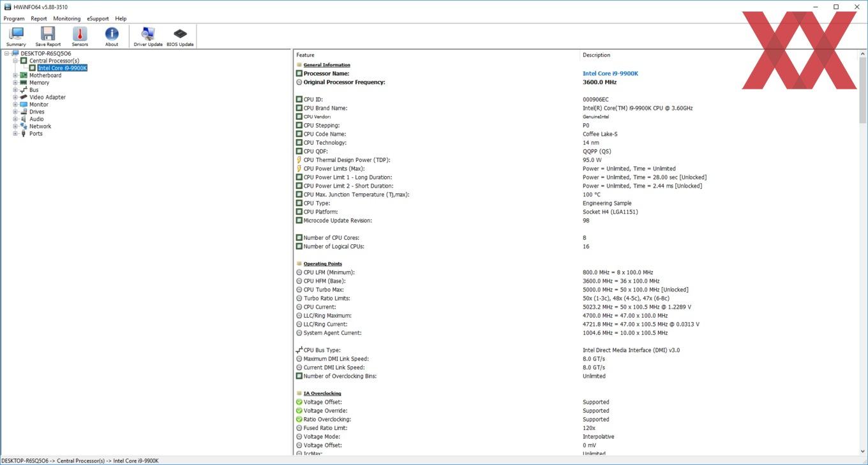Click the CPU Code Name row

coord(576,134)
